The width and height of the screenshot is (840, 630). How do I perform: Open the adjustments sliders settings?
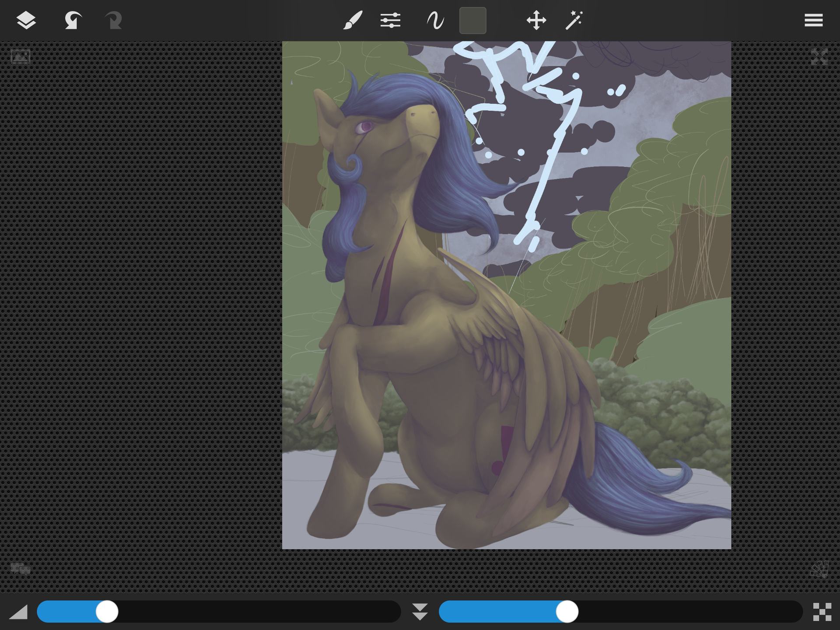pos(390,20)
